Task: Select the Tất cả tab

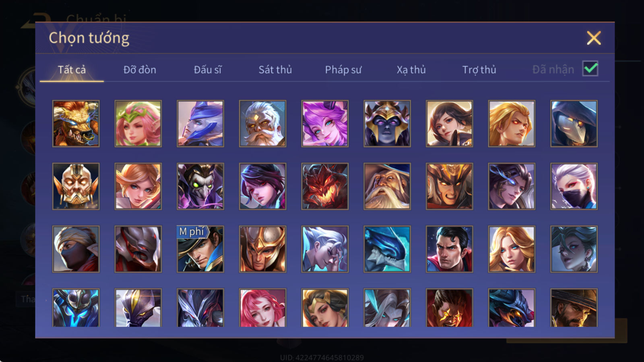Action: [72, 70]
